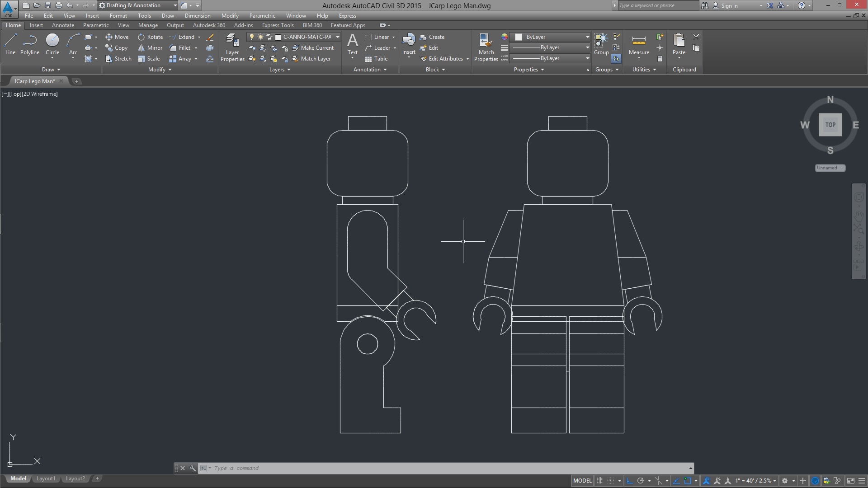Toggle 2D object snap in status bar
Viewport: 868px width, 488px height.
688,481
